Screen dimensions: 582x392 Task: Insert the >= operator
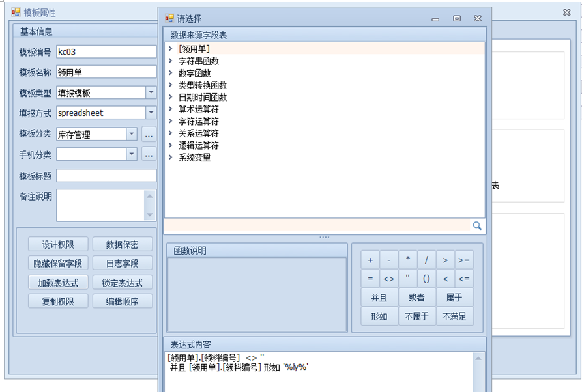464,260
